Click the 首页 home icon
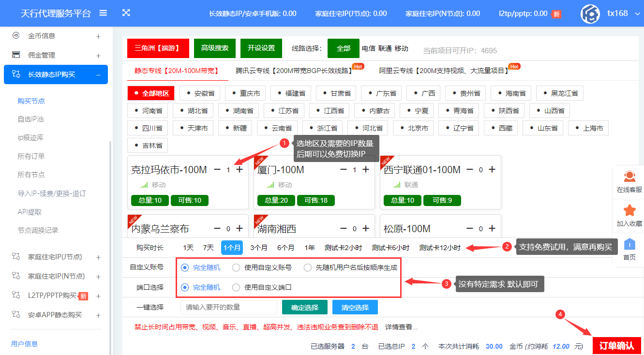The image size is (644, 355). coord(630,244)
